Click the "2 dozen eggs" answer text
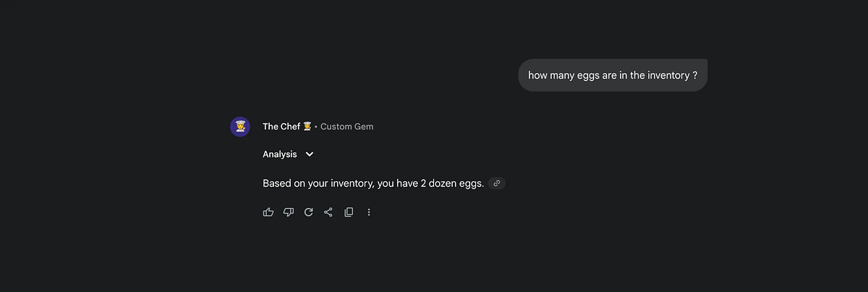Screen dimensions: 868x292 point(452,184)
